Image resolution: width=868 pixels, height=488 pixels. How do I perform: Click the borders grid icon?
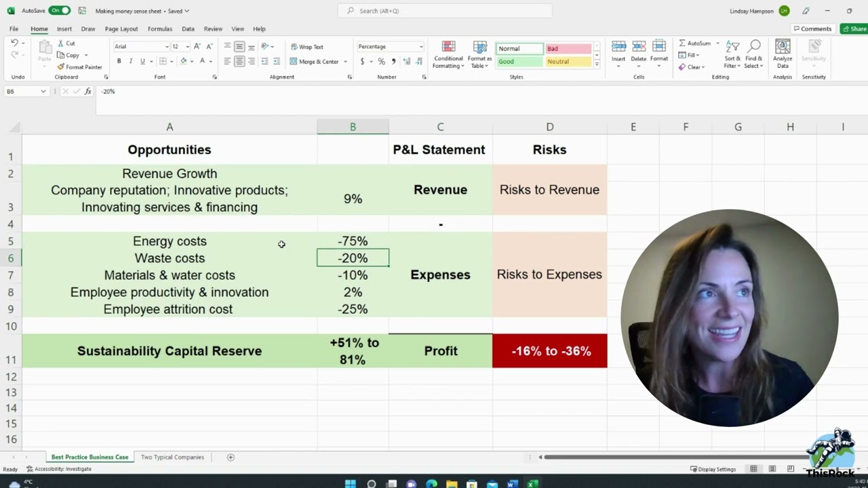tap(163, 61)
